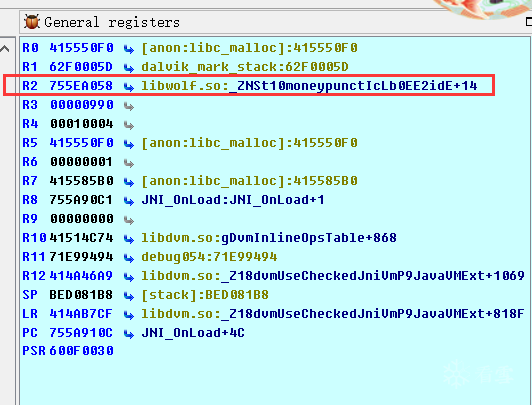The width and height of the screenshot is (532, 405).
Task: Open [stack]:BED081B8 reference
Action: (x=205, y=295)
